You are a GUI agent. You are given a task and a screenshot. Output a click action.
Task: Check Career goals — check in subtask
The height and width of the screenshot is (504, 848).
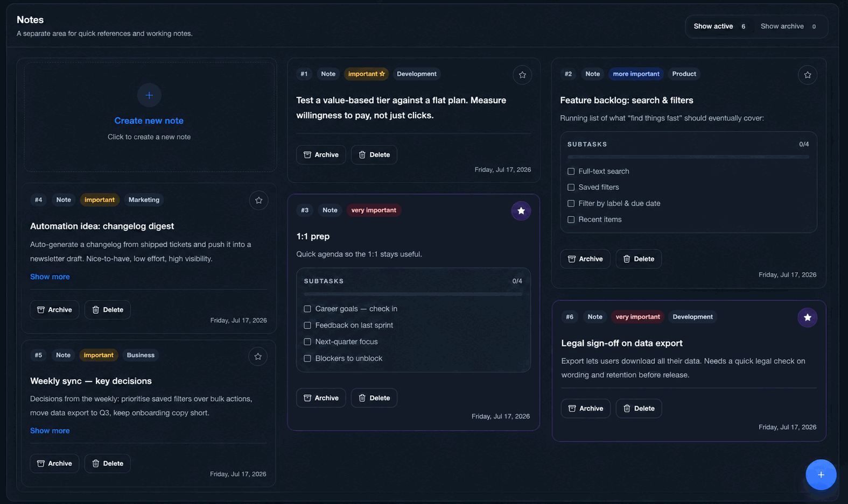[x=307, y=309]
